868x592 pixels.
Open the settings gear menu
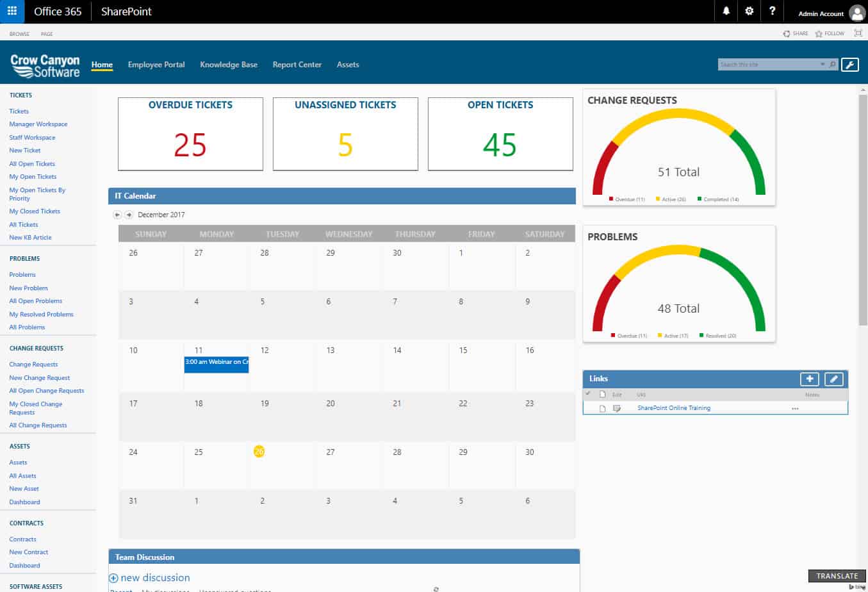click(x=749, y=11)
